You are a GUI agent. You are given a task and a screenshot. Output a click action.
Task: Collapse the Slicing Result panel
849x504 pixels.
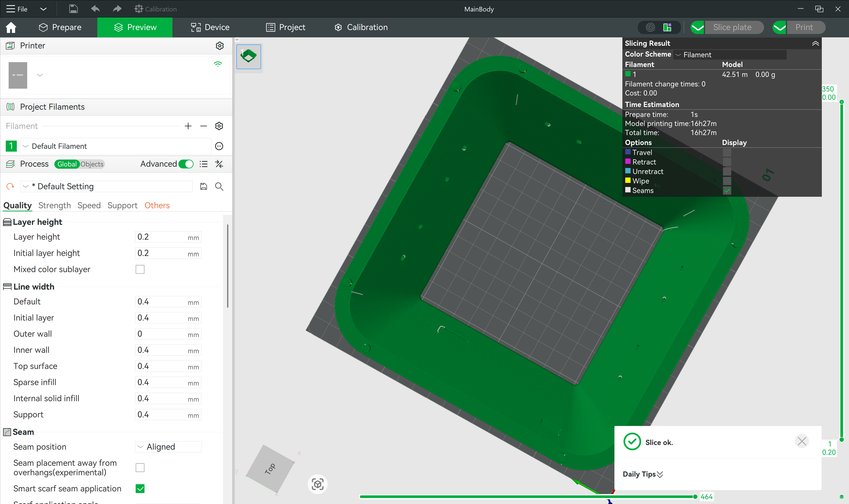815,43
